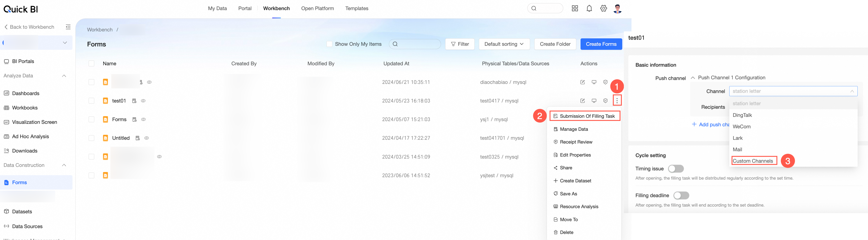
Task: Open the Default sorting dropdown
Action: [x=504, y=44]
